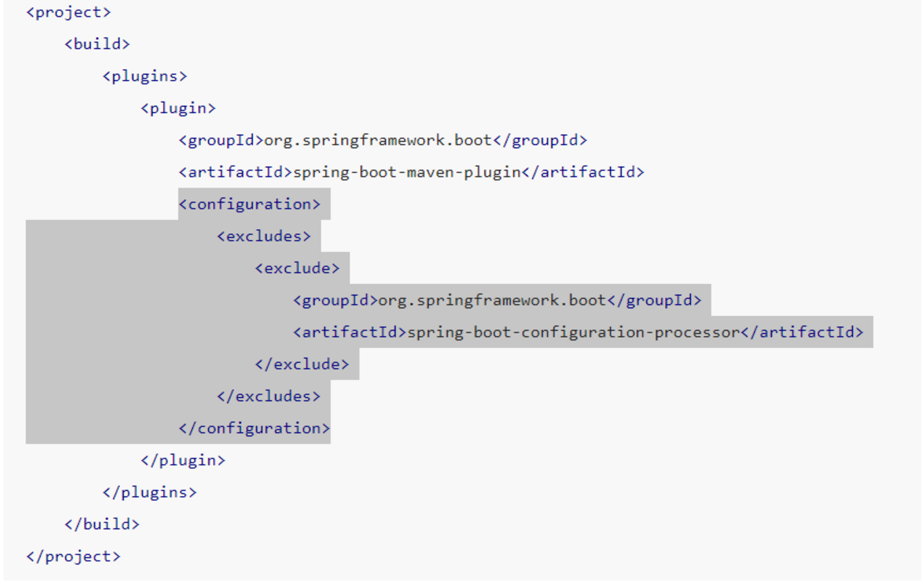
Task: Click the spring-boot-configuration-processor text
Action: [573, 332]
